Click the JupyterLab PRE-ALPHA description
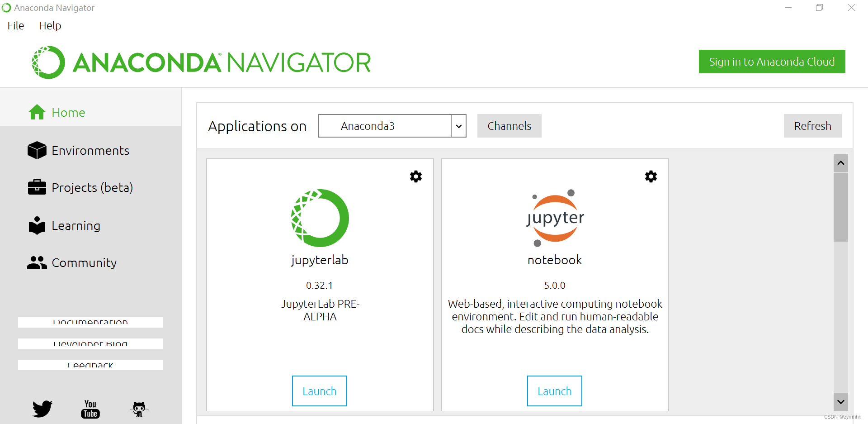 [x=320, y=310]
